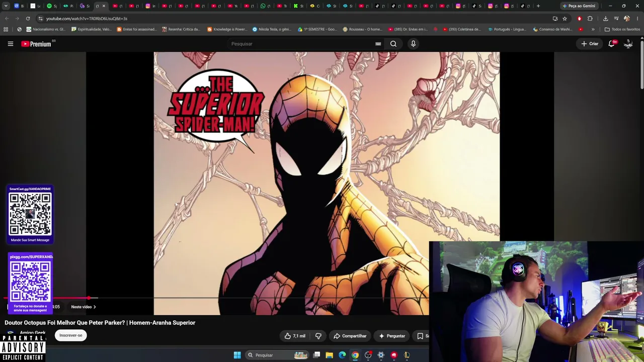Screen dimensions: 644x362
Task: Open the Nacionalismo vs. Gl... bookmark
Action: pyautogui.click(x=46, y=29)
